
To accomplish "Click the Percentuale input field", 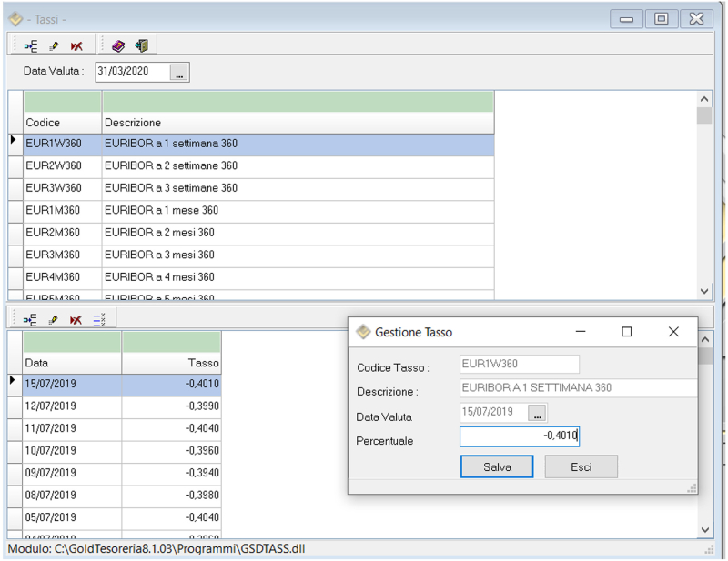I will (x=519, y=437).
